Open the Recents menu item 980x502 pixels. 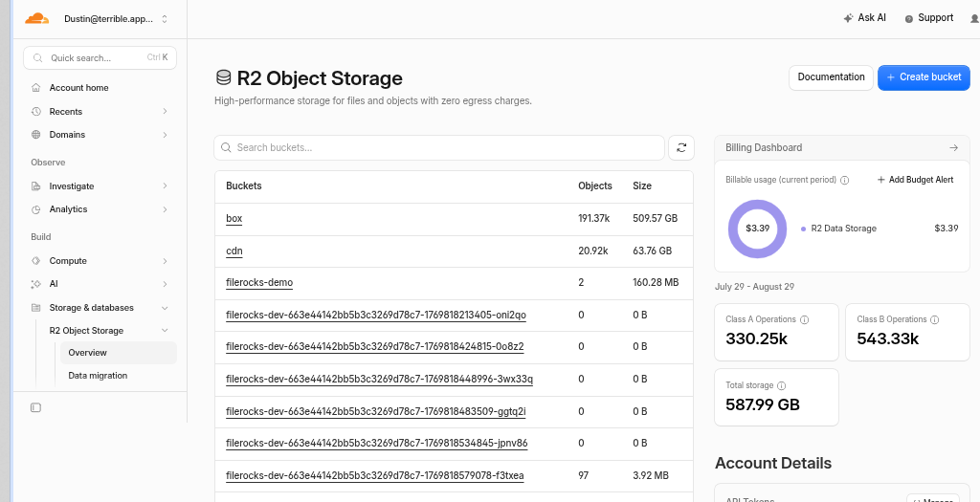point(66,112)
